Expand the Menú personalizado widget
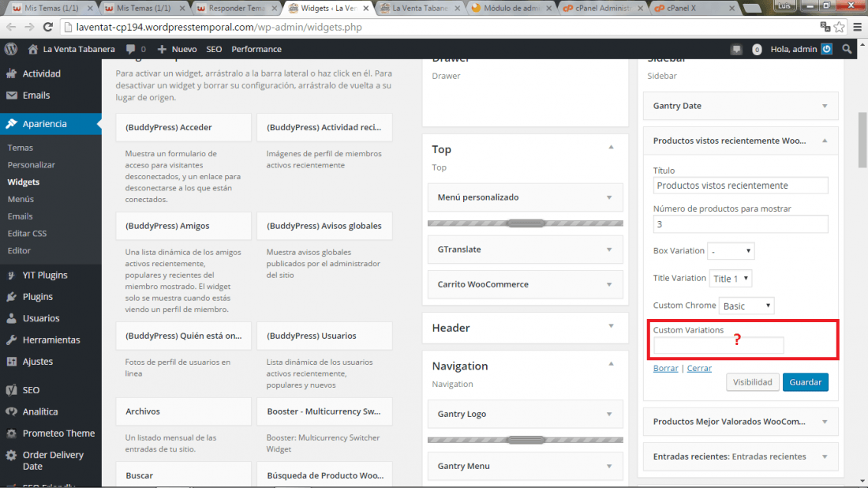The width and height of the screenshot is (868, 488). tap(609, 197)
